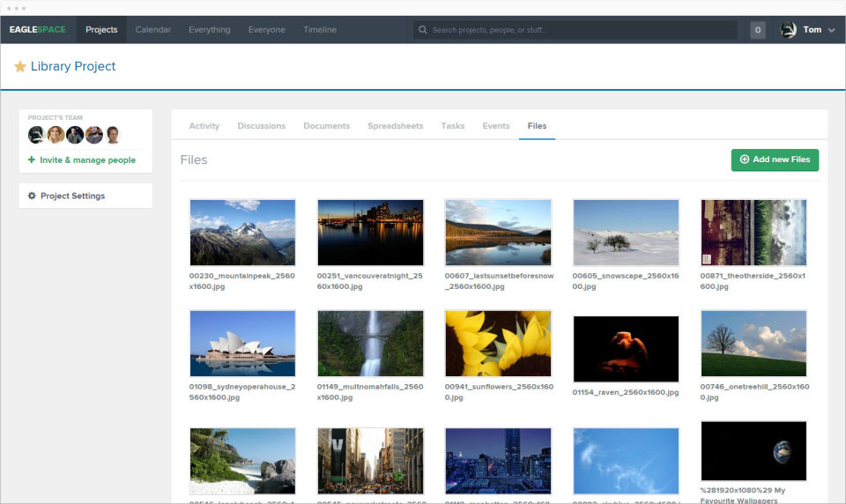Image resolution: width=846 pixels, height=504 pixels.
Task: Open the theotherside image thumbnail
Action: click(x=753, y=233)
